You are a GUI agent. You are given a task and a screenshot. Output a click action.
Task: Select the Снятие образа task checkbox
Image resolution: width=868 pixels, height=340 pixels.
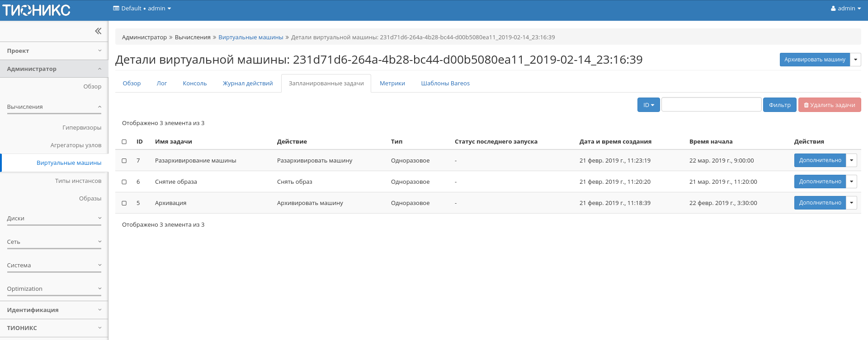pos(124,182)
